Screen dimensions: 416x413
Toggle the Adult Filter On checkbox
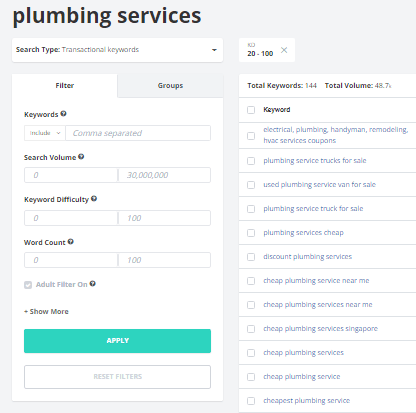pos(28,285)
